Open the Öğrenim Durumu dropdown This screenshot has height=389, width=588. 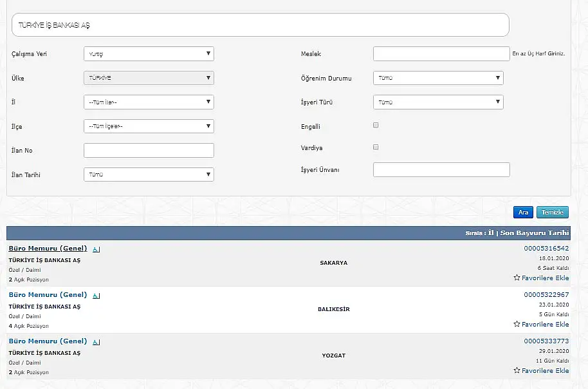[x=438, y=78]
